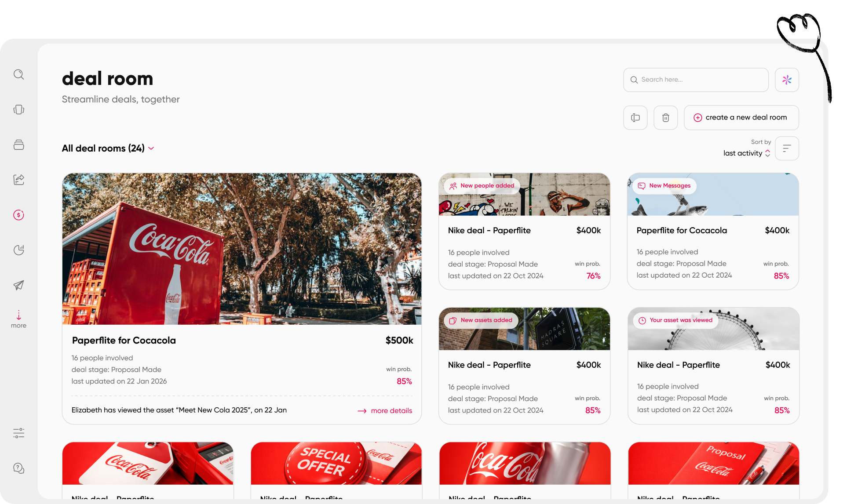This screenshot has height=504, width=865.
Task: Open the sliders settings sidebar icon
Action: 18,433
